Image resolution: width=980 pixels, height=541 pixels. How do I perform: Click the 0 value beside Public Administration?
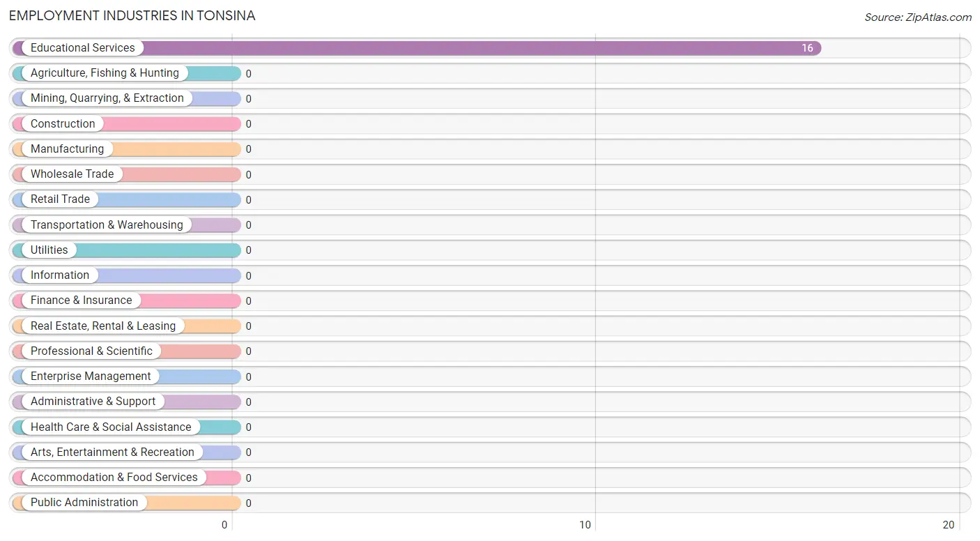(248, 503)
